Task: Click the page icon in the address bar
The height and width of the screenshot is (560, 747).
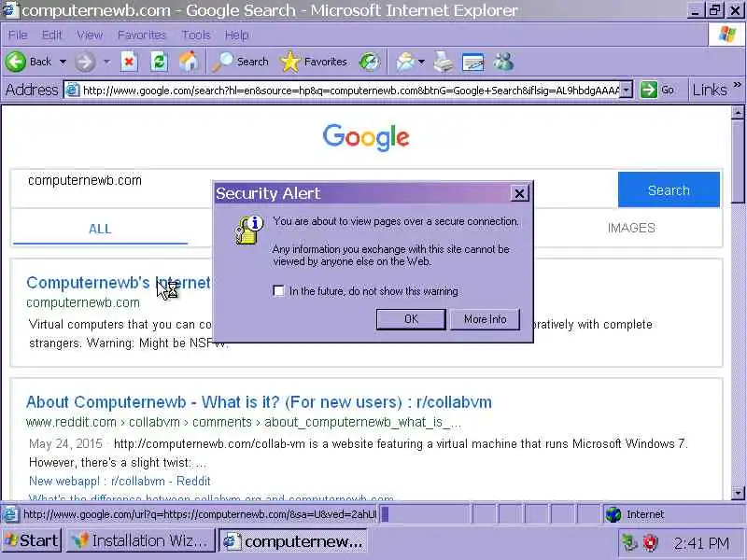Action: click(x=73, y=90)
